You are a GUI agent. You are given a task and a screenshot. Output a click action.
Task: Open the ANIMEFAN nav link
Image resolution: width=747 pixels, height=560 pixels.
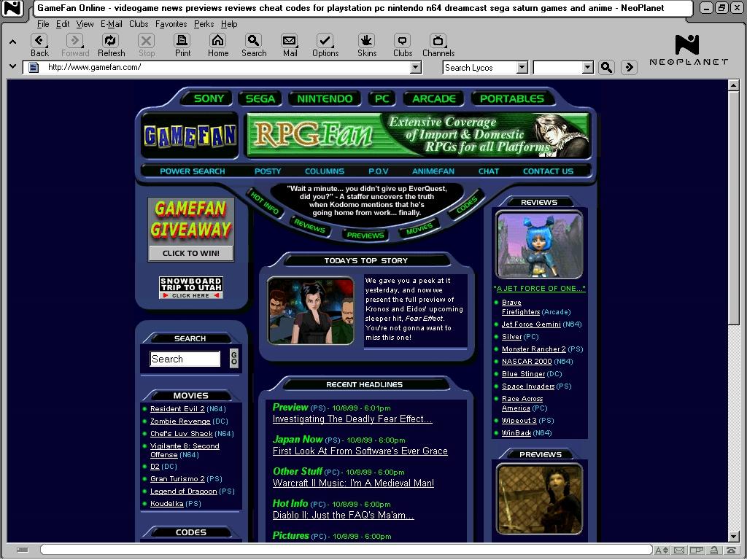pos(433,171)
